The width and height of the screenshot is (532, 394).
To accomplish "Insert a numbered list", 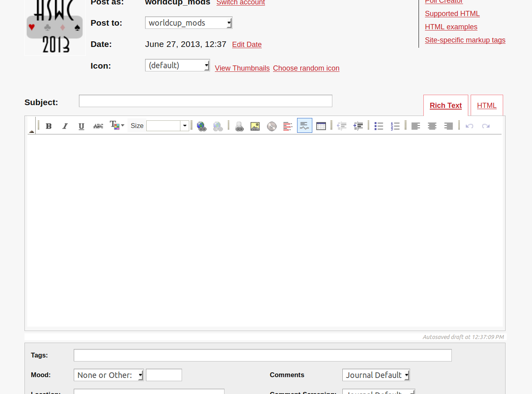I will click(x=395, y=126).
